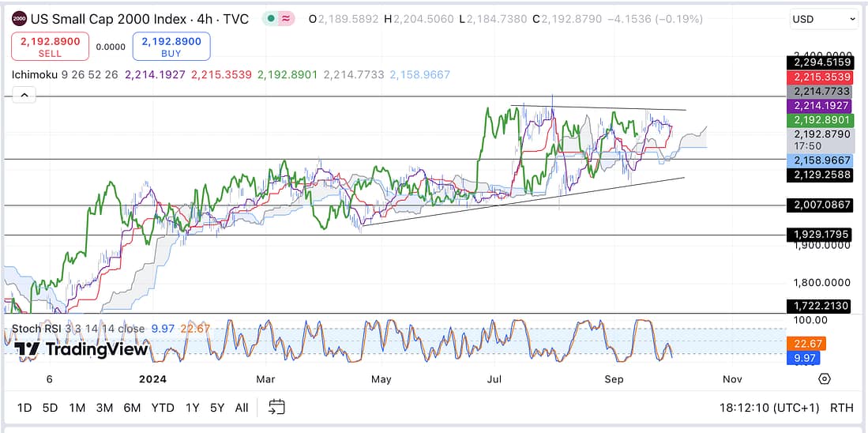Collapse the indicator legend with chevron
This screenshot has width=868, height=433.
pos(24,96)
